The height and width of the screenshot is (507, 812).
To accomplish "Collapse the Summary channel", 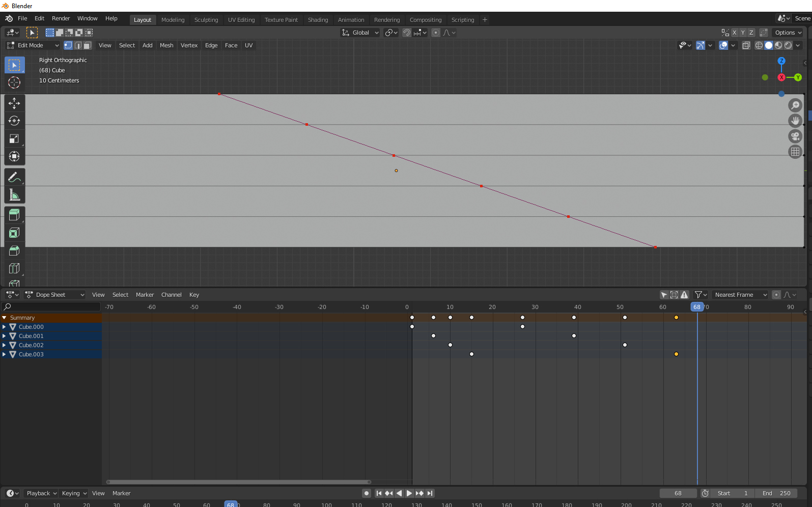I will [4, 318].
